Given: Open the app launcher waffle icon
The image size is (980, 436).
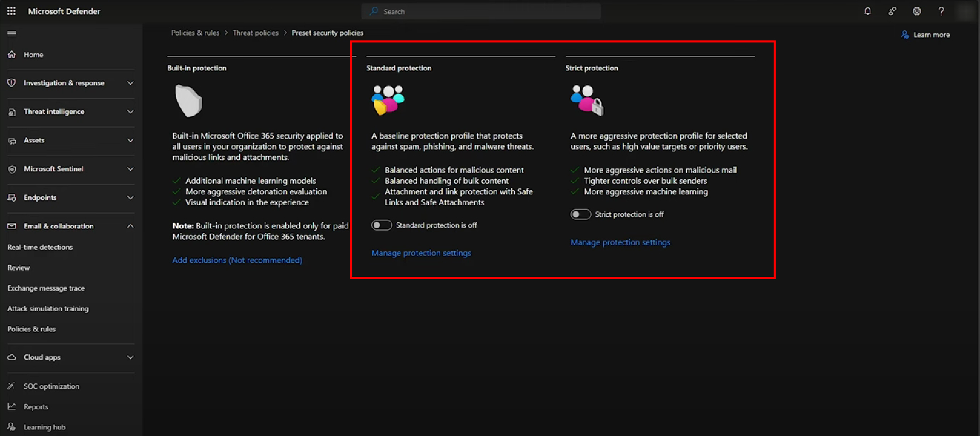Looking at the screenshot, I should pyautogui.click(x=11, y=11).
